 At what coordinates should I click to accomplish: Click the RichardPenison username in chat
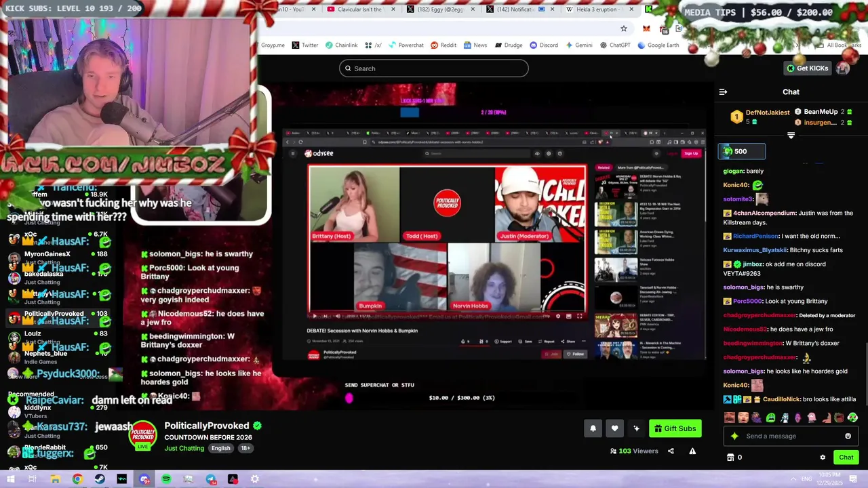coord(755,236)
